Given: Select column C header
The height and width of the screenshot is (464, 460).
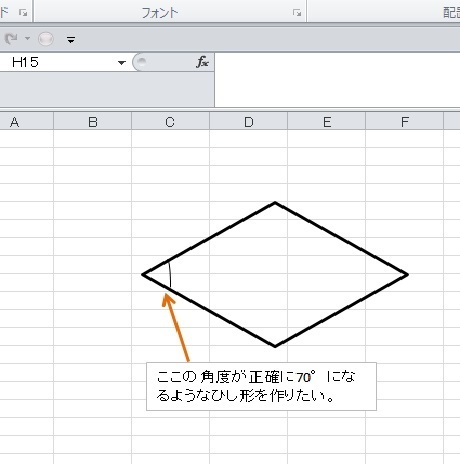Looking at the screenshot, I should click(x=170, y=122).
